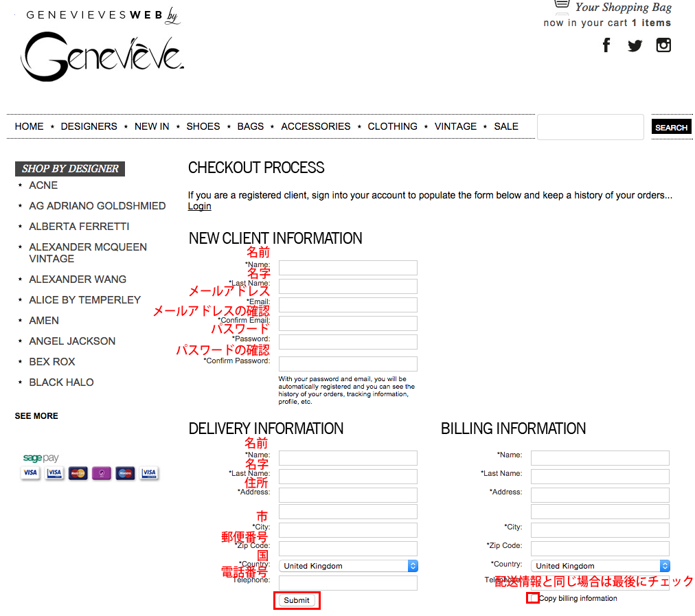Focus the Confirm Email field

click(x=348, y=323)
